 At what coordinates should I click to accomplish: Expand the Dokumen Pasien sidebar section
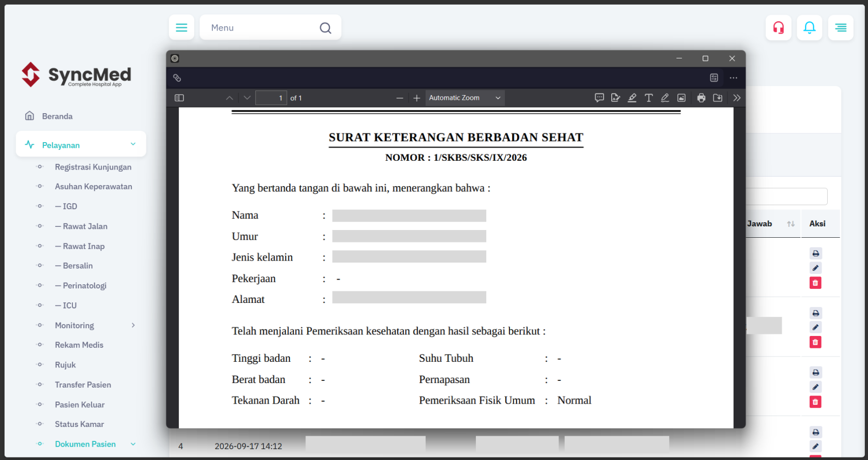(85, 444)
